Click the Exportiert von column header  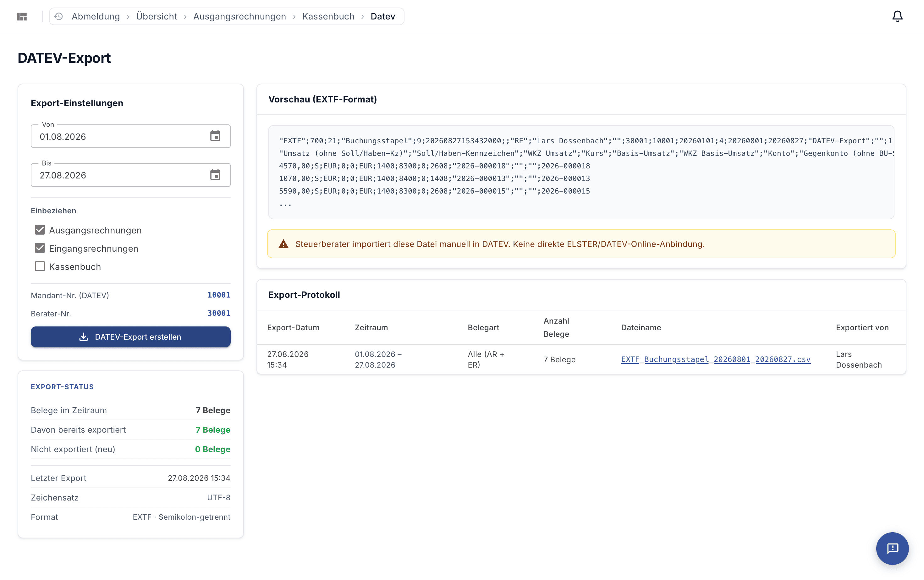[862, 328]
